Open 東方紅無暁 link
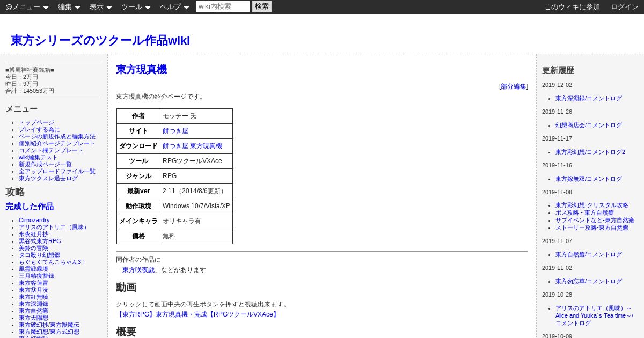 [x=33, y=297]
